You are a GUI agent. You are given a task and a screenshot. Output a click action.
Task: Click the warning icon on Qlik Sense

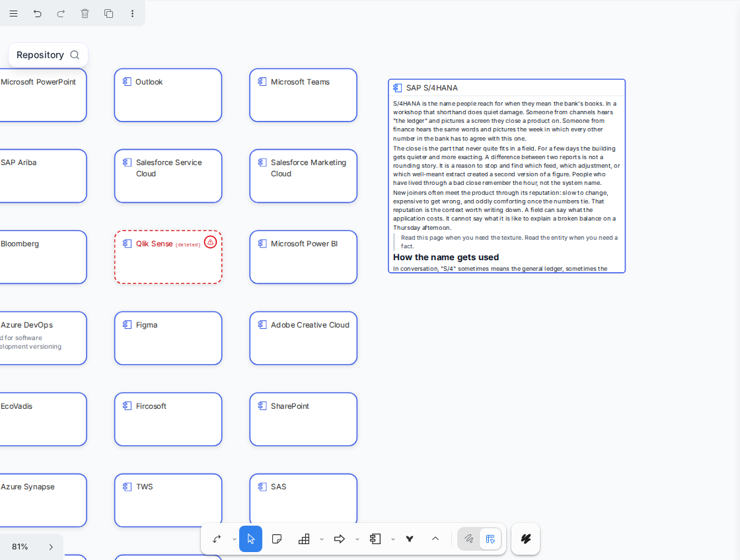(x=211, y=242)
